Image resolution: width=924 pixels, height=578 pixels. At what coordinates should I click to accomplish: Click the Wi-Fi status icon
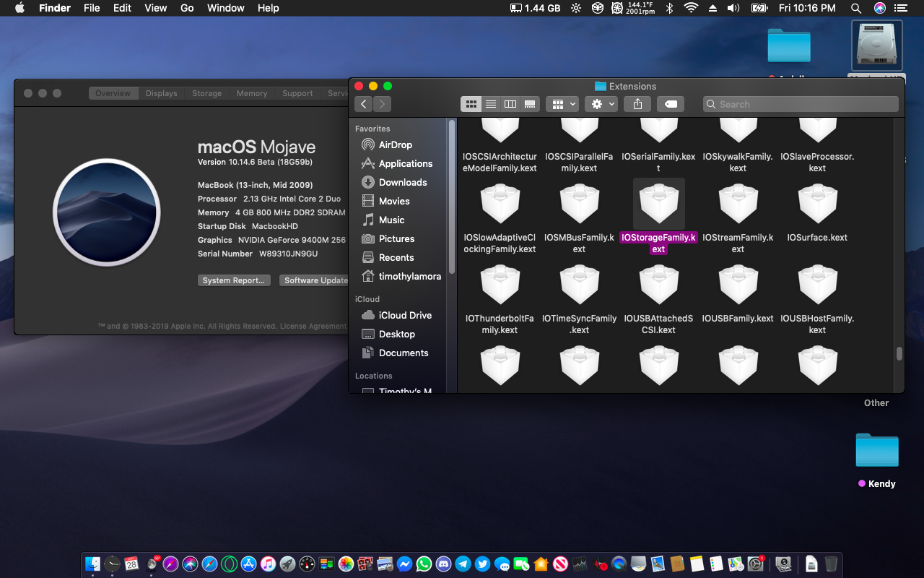pyautogui.click(x=691, y=8)
